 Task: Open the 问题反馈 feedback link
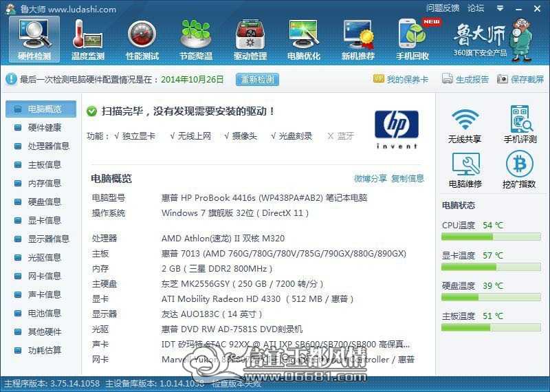443,8
